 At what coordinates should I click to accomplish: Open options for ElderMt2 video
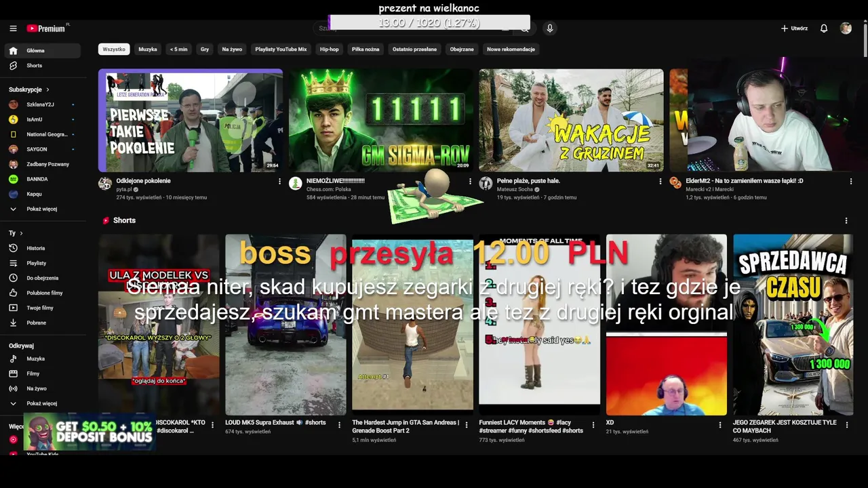coord(851,182)
